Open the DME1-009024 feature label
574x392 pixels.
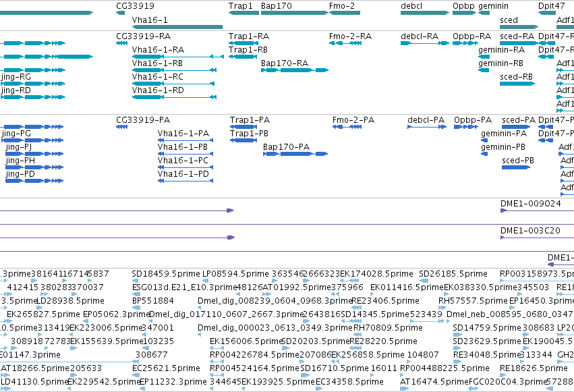coord(531,204)
